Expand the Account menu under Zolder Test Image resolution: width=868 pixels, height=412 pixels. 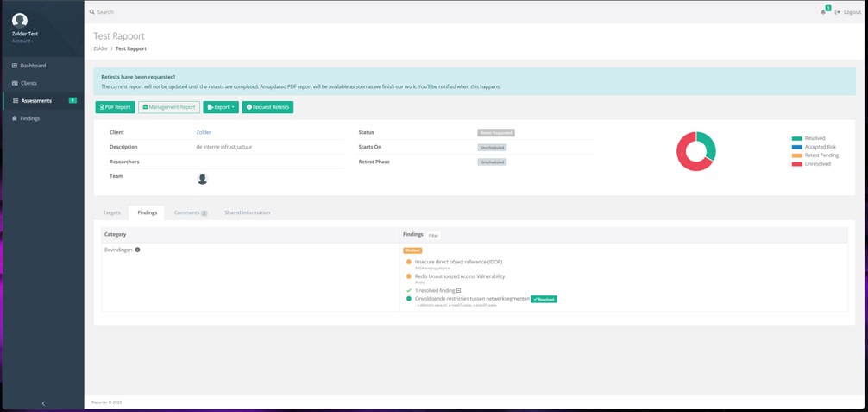point(22,41)
